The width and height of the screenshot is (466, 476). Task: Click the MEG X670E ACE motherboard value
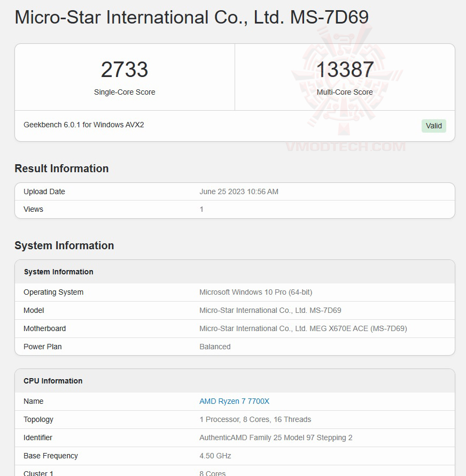click(303, 328)
